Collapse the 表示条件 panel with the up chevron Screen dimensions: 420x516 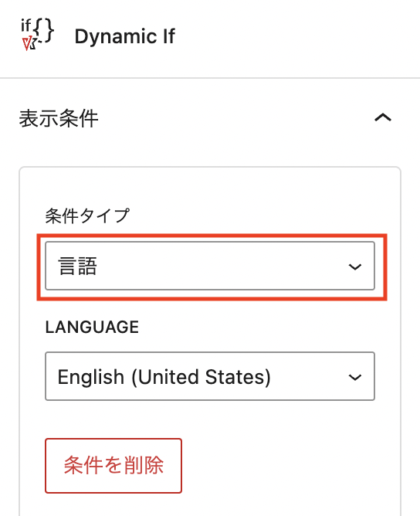(383, 117)
